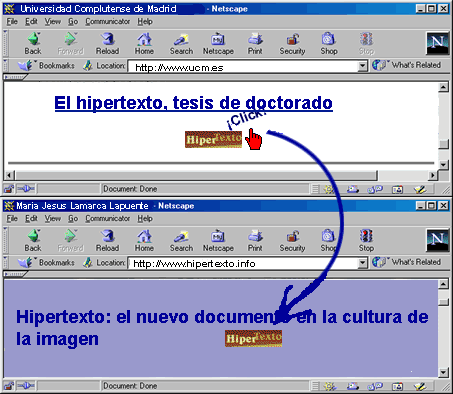Click the horizontal scroll left arrow in the top window
Image resolution: width=453 pixels, height=394 pixels.
tap(9, 175)
